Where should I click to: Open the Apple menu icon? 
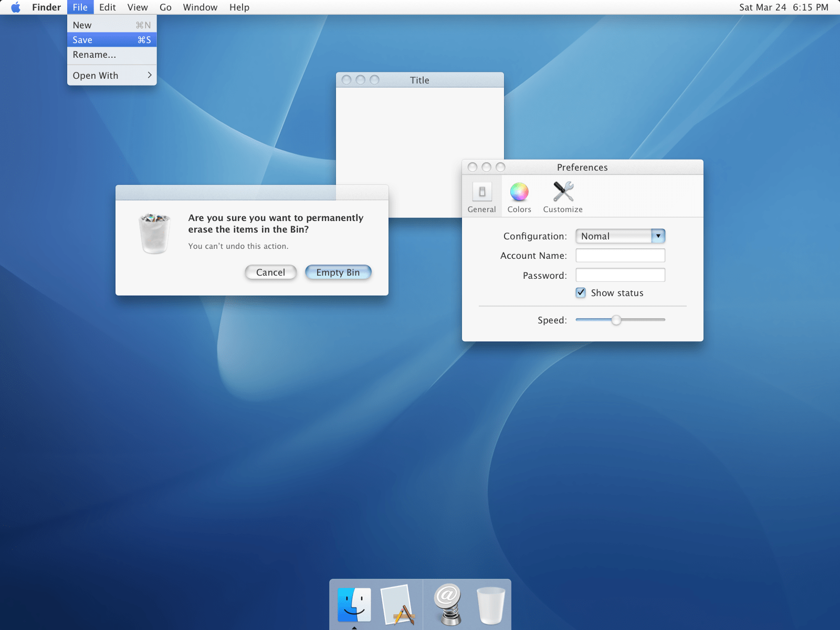pos(16,7)
